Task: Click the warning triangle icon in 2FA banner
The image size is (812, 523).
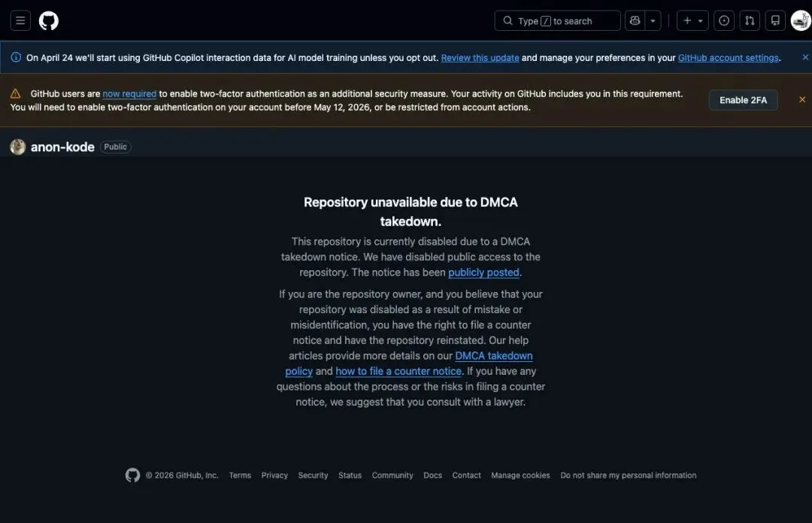Action: point(16,93)
